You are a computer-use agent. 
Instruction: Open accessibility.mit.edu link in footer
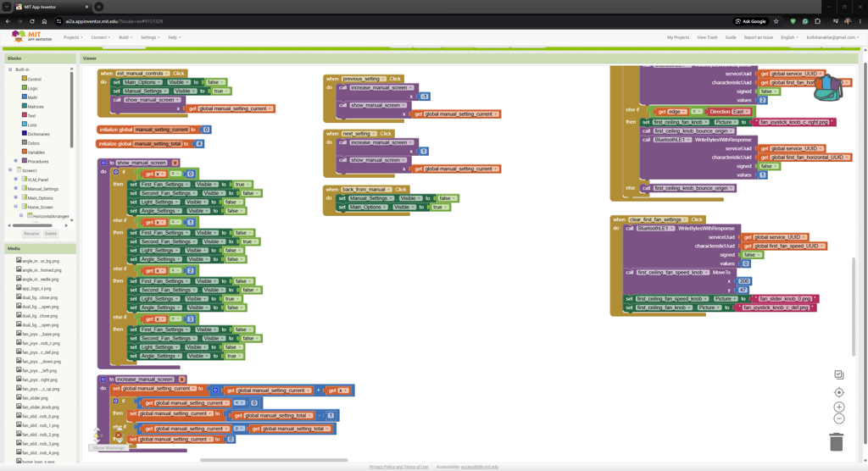480,467
